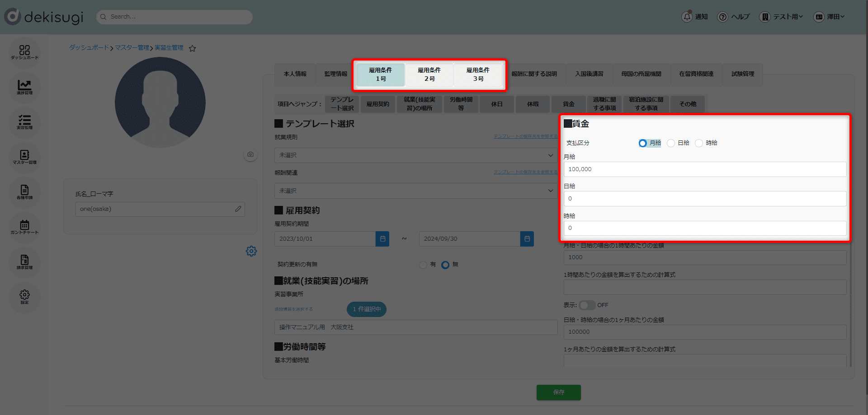Viewport: 868px width, 415px height.
Task: Open 請求管理 in the sidebar
Action: click(24, 262)
